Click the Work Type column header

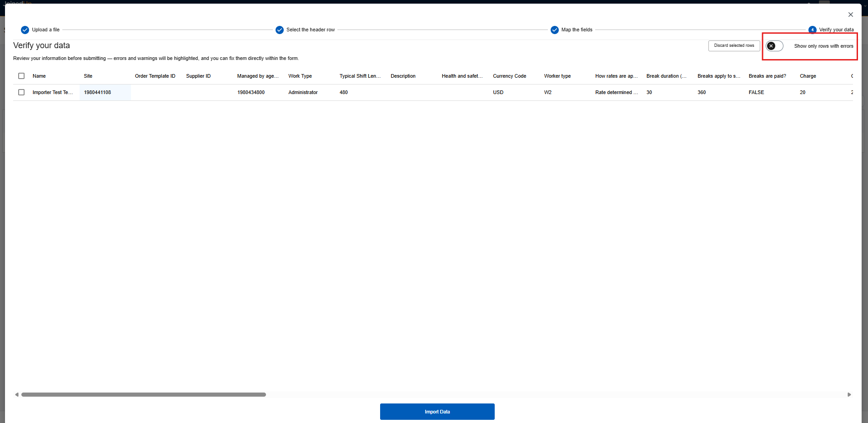point(300,76)
